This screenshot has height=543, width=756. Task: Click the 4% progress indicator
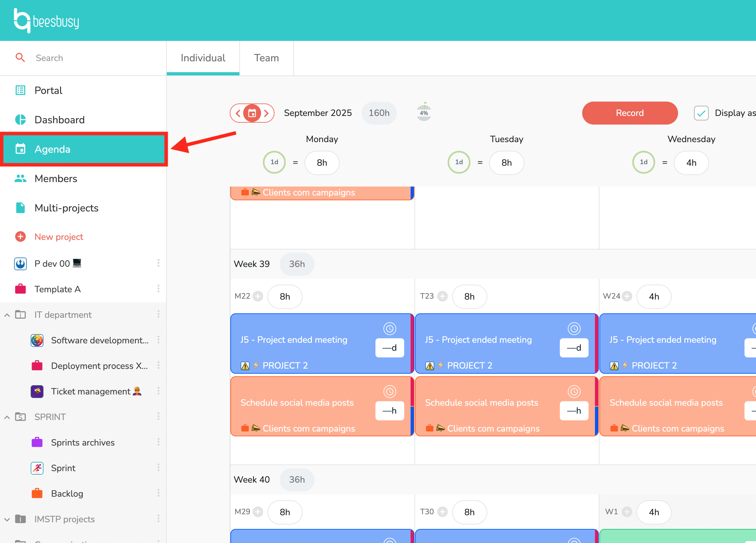click(x=424, y=113)
